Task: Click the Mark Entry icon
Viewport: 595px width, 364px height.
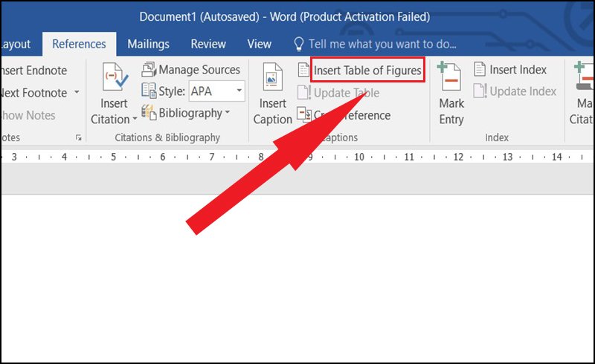Action: 448,77
